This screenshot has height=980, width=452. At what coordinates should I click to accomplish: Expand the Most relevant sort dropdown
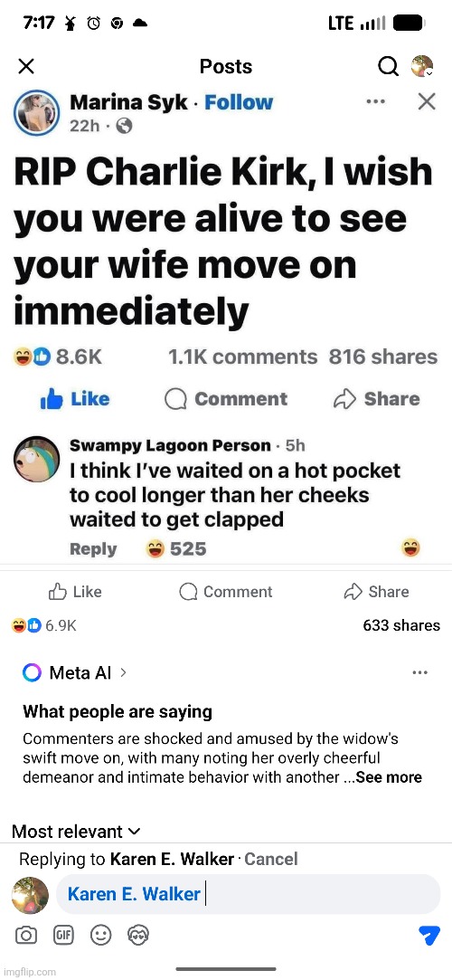coord(76,832)
